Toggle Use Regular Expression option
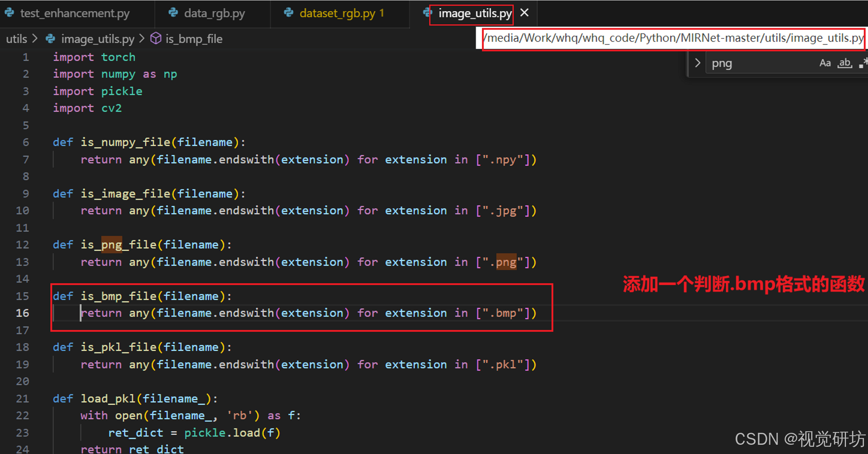 [x=863, y=63]
